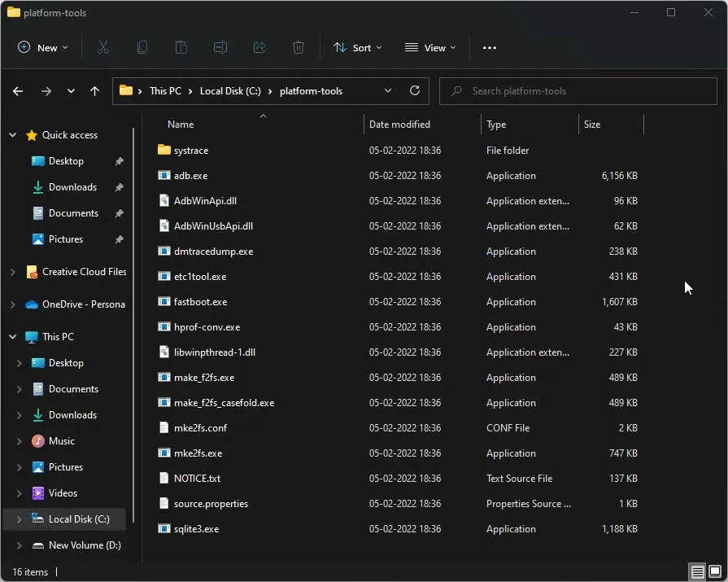
Task: Switch to details view in status bar
Action: click(x=697, y=572)
